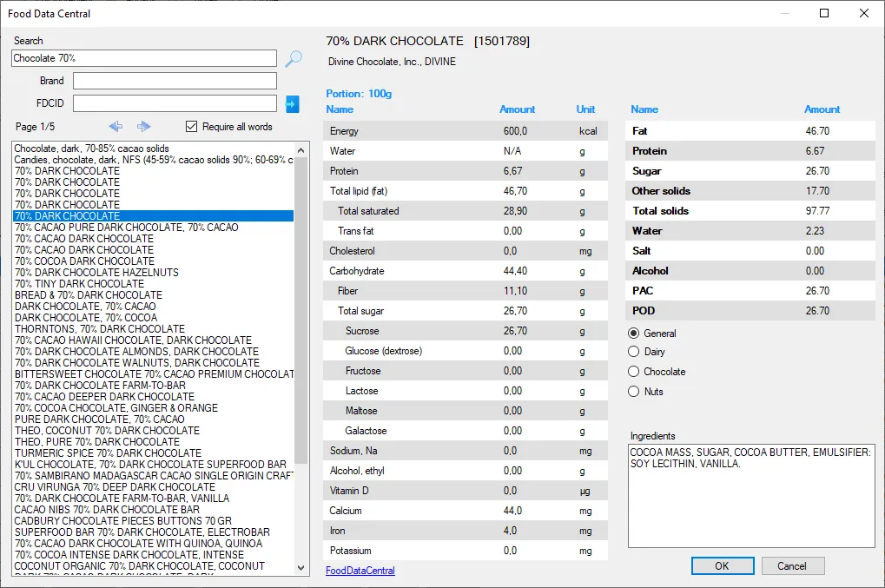Click the PAC value row
This screenshot has width=885, height=588.
750,291
